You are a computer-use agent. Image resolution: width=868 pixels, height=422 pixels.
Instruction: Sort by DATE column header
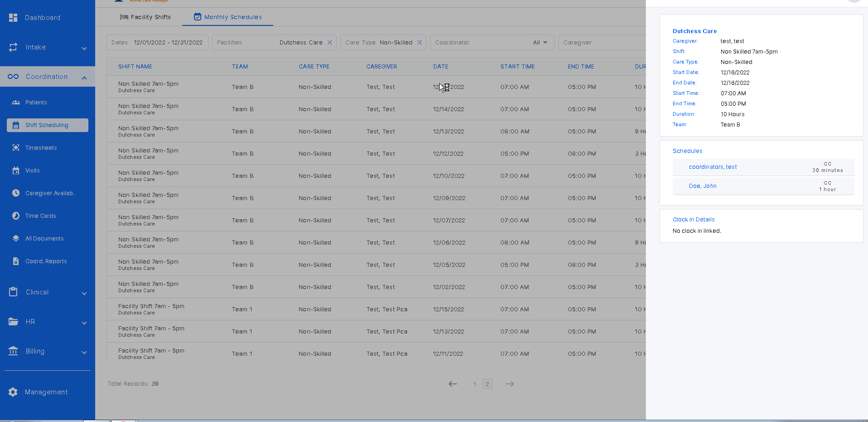pyautogui.click(x=441, y=67)
